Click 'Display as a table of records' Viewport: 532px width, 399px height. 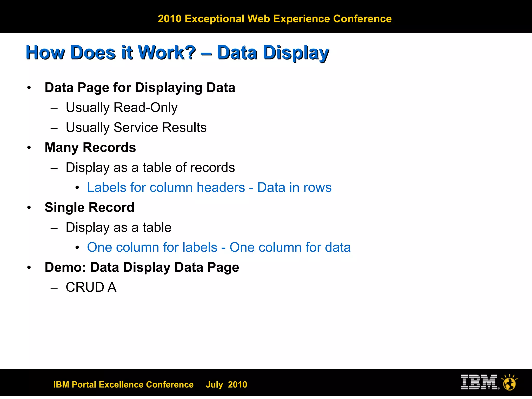150,168
